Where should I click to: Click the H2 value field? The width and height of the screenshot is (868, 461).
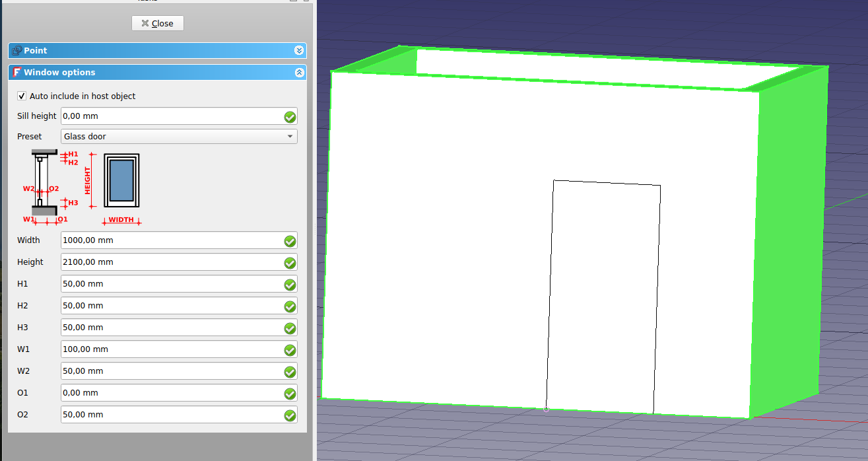pyautogui.click(x=179, y=306)
